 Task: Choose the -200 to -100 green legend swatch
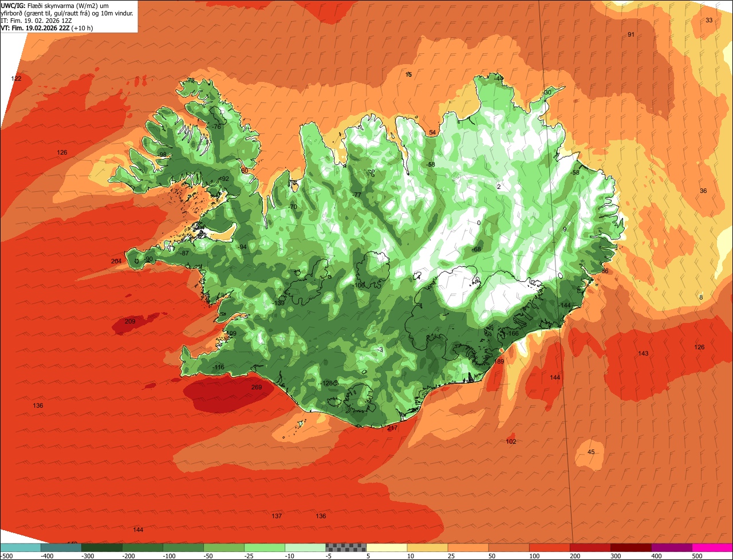pos(143,547)
